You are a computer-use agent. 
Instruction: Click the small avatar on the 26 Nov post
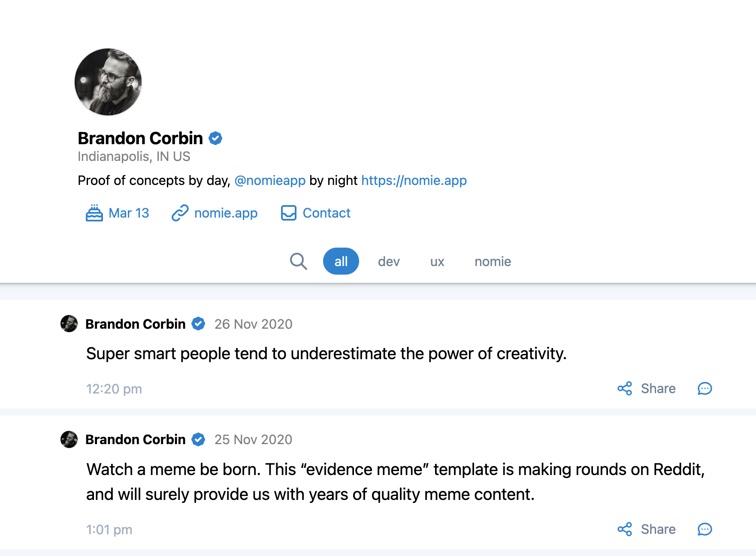(x=69, y=324)
